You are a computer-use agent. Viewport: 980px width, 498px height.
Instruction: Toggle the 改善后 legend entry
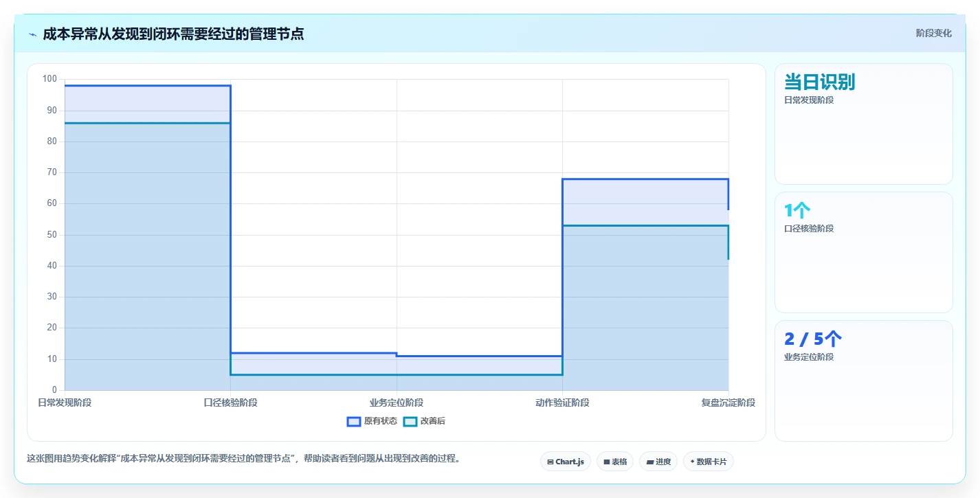pos(424,421)
